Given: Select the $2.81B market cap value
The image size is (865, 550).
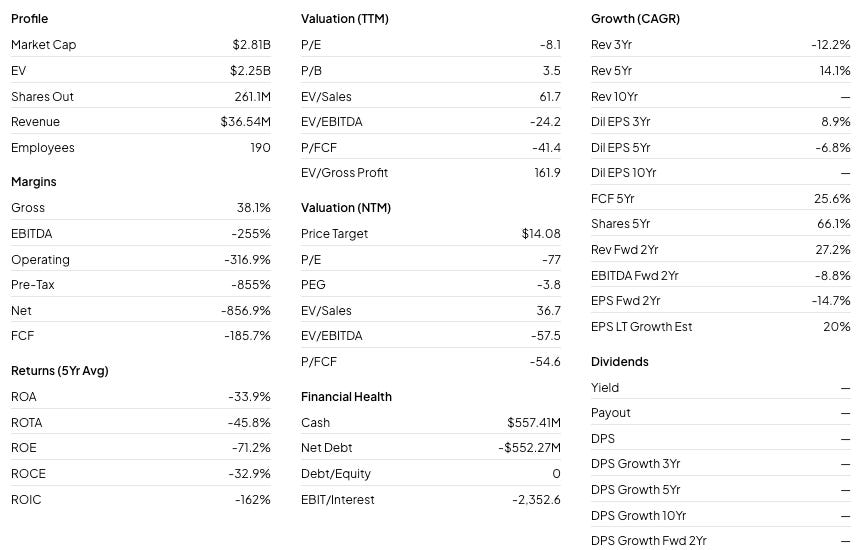Looking at the screenshot, I should click(x=251, y=45).
